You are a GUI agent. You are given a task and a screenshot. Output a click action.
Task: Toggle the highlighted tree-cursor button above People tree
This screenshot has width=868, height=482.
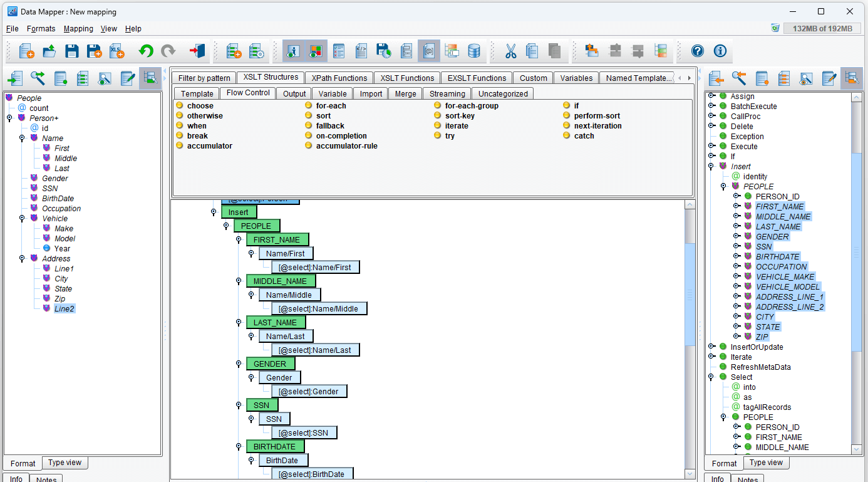150,78
